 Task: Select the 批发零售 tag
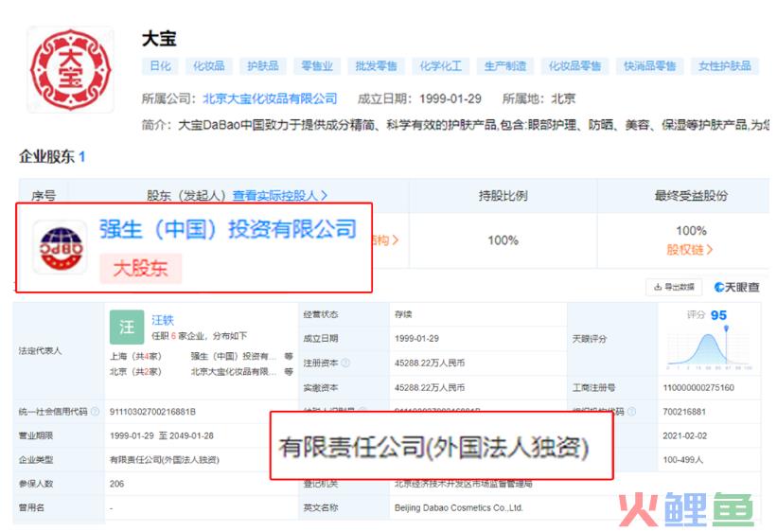tap(376, 66)
